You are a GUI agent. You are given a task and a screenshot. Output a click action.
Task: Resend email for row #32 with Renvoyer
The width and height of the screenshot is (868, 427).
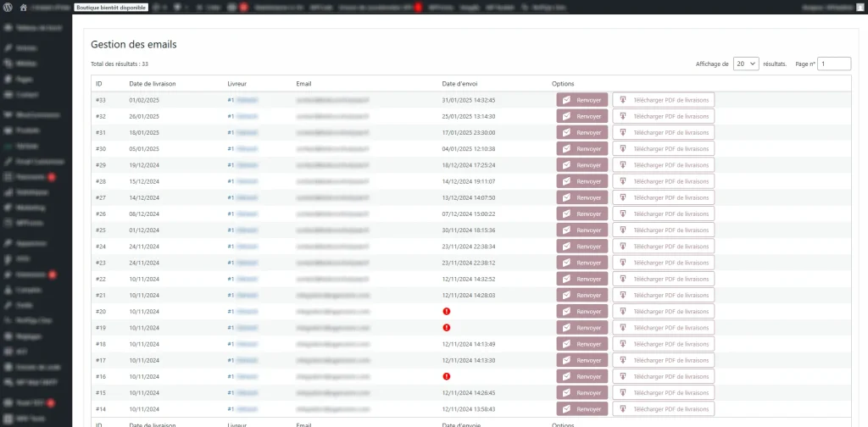[581, 116]
